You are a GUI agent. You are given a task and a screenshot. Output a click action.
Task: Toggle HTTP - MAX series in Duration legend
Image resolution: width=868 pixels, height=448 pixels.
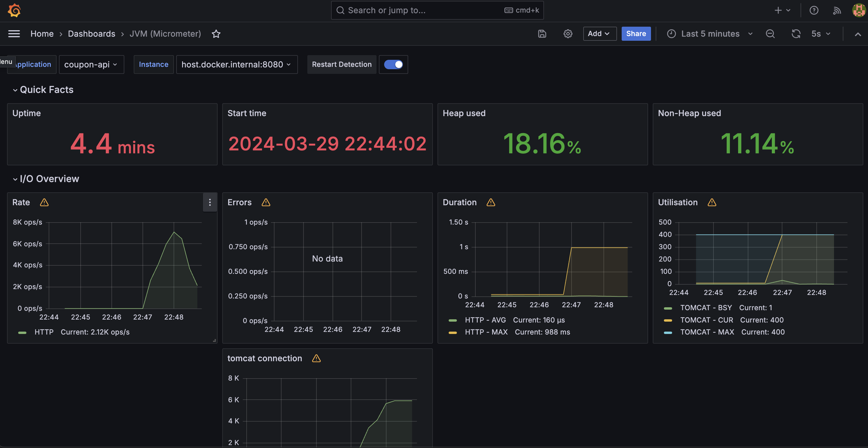(x=486, y=332)
